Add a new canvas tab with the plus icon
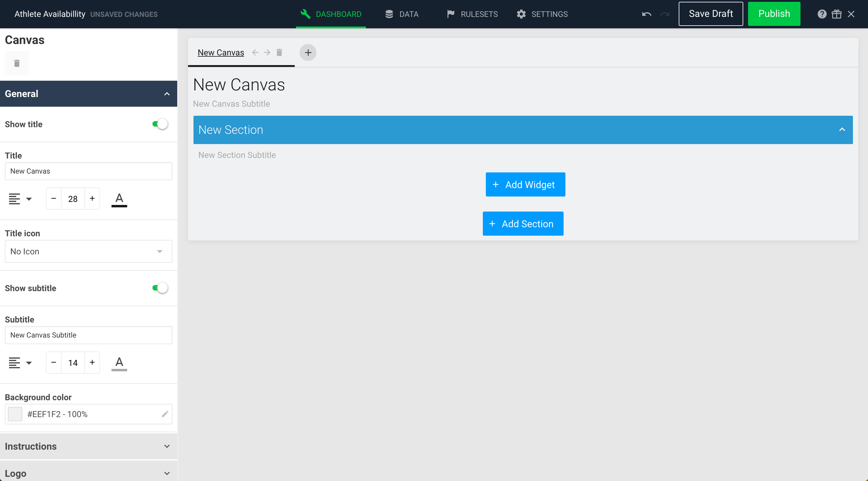 click(x=308, y=52)
